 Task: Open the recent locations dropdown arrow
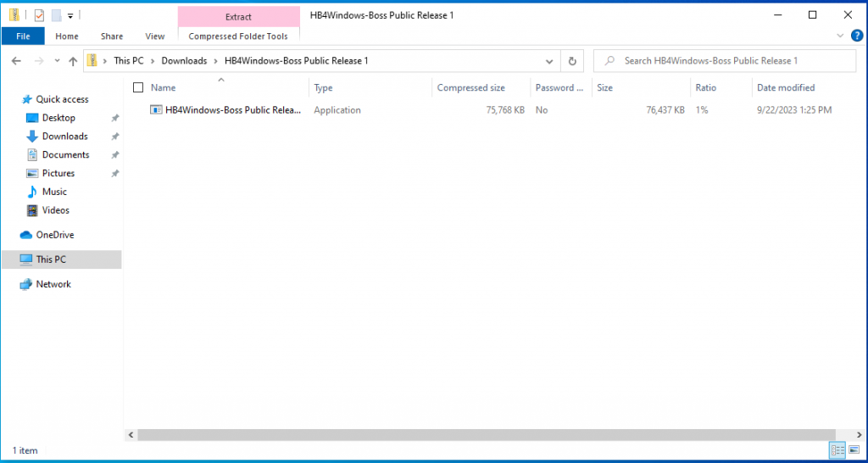tap(57, 61)
